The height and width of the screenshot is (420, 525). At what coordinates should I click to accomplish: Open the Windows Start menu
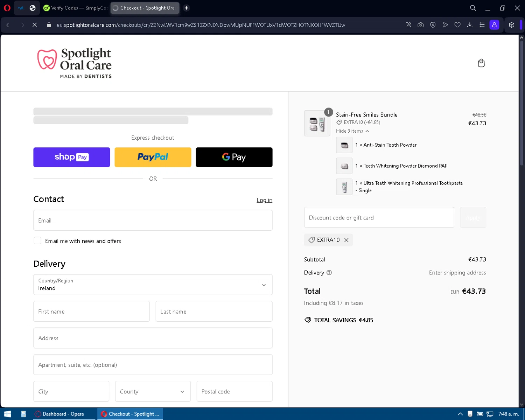(x=7, y=414)
